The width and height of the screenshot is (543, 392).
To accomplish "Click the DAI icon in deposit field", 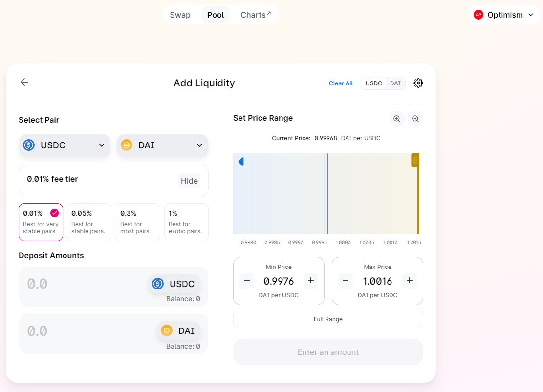I will click(x=167, y=331).
